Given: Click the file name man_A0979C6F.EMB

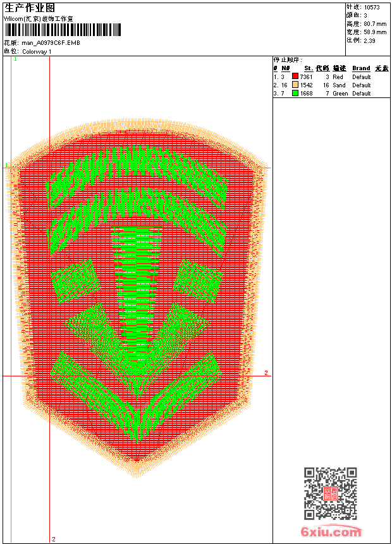Looking at the screenshot, I should tap(51, 42).
